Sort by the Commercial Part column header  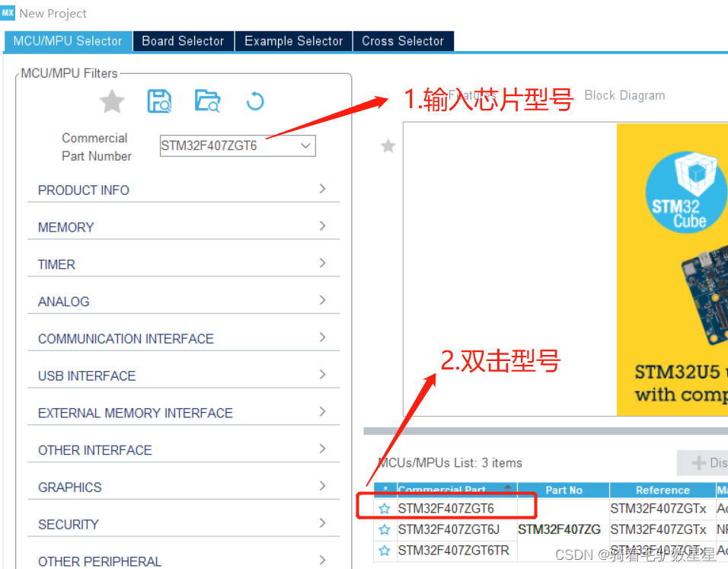(x=457, y=490)
